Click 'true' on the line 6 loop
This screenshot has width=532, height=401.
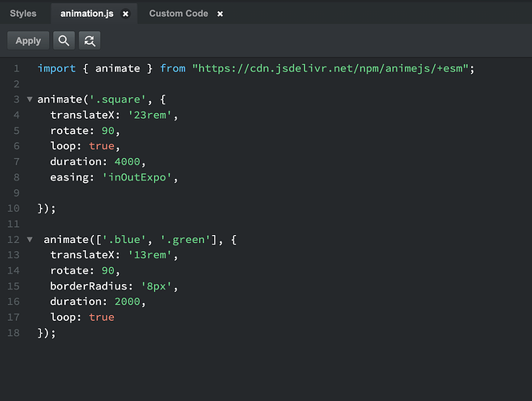point(101,146)
